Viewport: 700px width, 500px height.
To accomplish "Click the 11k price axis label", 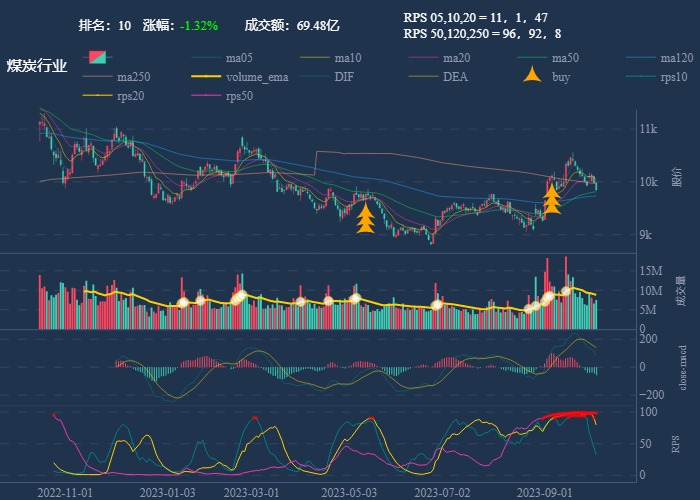I will coord(649,130).
